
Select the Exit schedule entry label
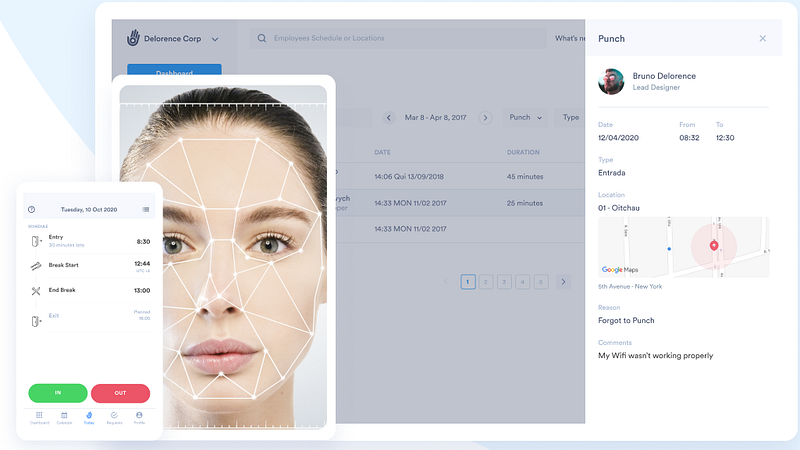tap(54, 316)
